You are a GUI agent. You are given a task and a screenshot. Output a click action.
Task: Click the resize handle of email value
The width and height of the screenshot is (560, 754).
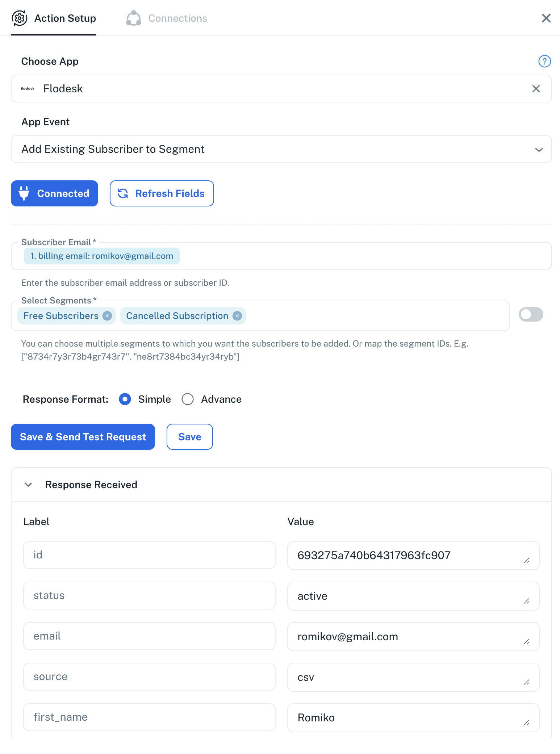click(x=526, y=642)
